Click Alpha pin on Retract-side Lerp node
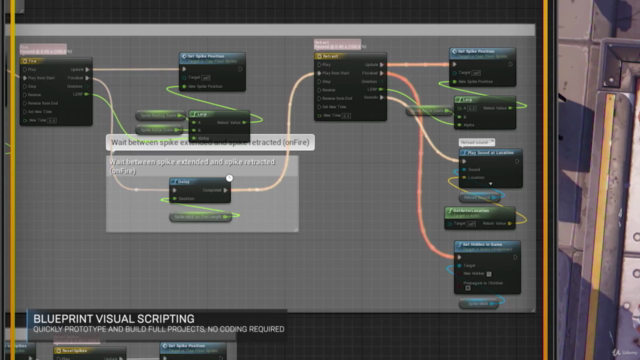This screenshot has width=640, height=360. coord(460,125)
